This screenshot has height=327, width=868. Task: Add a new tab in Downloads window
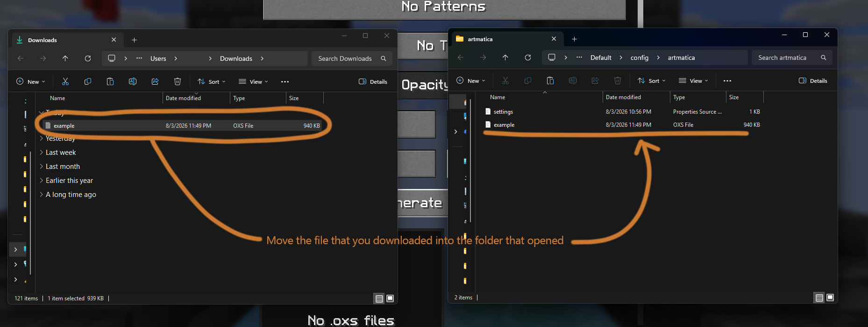pos(134,40)
